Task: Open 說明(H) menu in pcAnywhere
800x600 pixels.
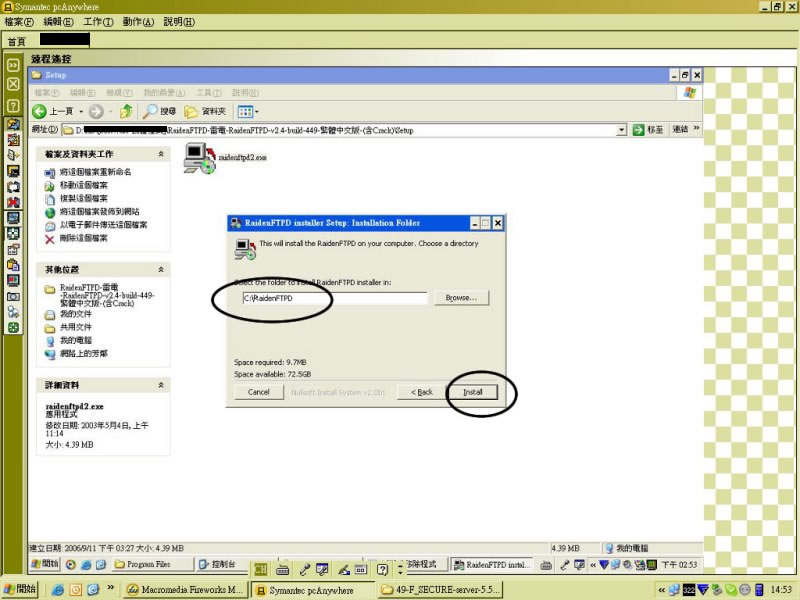Action: coord(179,22)
